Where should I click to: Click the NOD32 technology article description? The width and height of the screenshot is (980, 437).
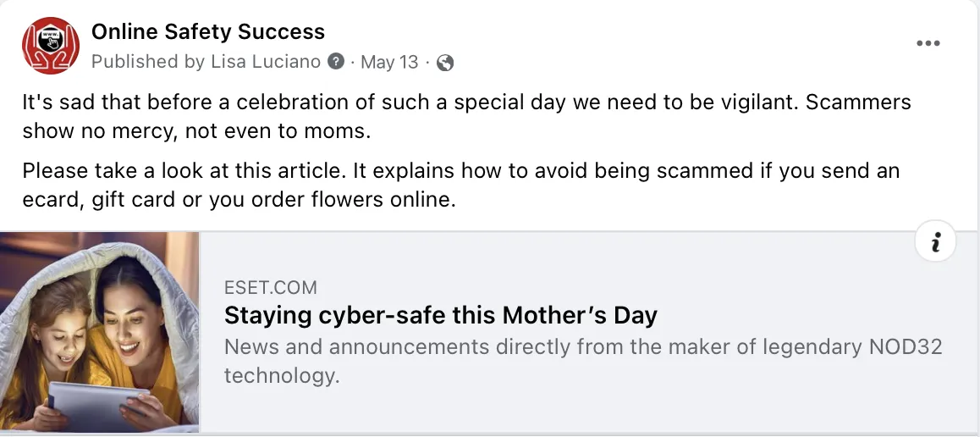[582, 361]
